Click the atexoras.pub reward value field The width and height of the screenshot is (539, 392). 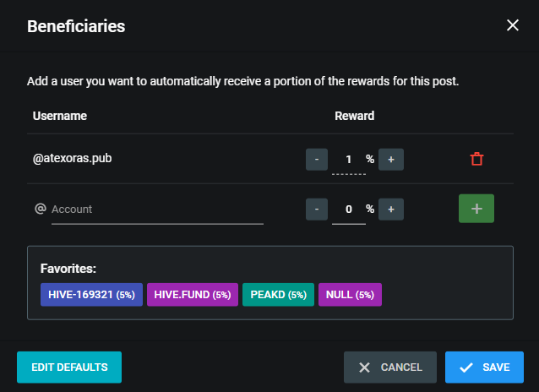tap(349, 160)
